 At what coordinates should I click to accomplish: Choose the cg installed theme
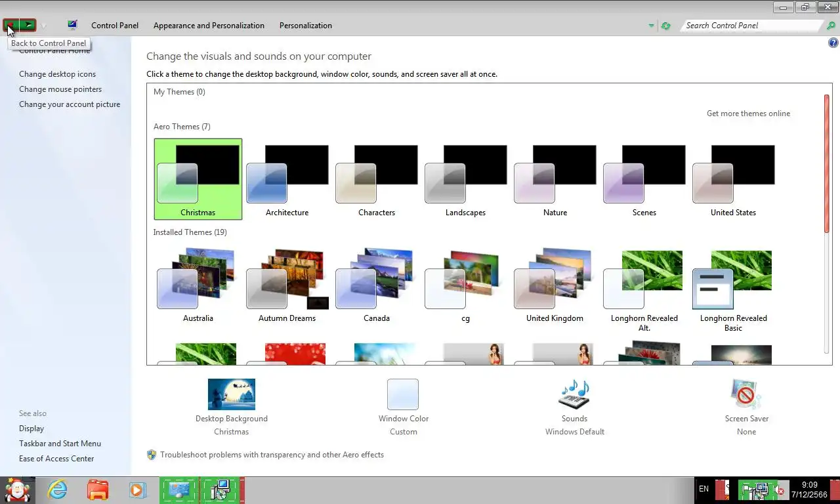tap(466, 285)
